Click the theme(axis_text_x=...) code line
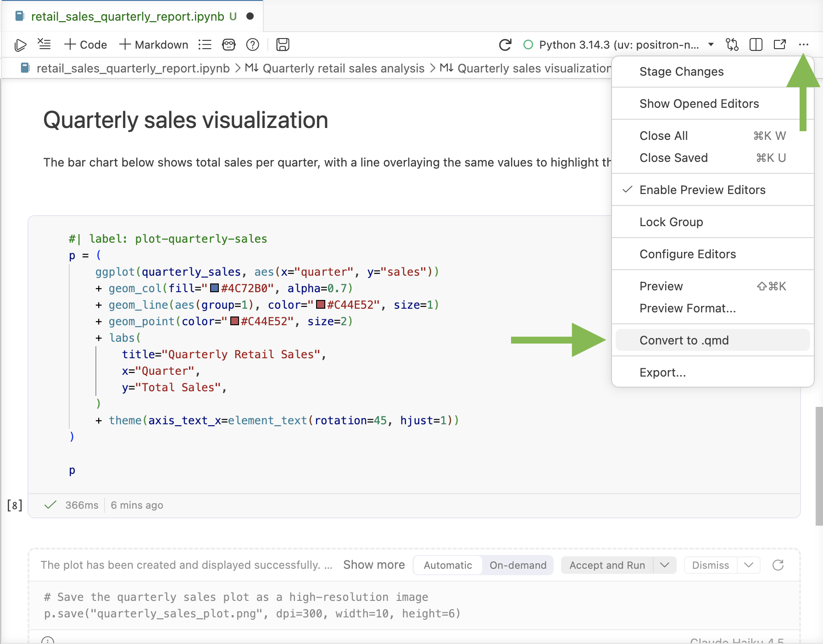This screenshot has height=644, width=823. pyautogui.click(x=277, y=421)
